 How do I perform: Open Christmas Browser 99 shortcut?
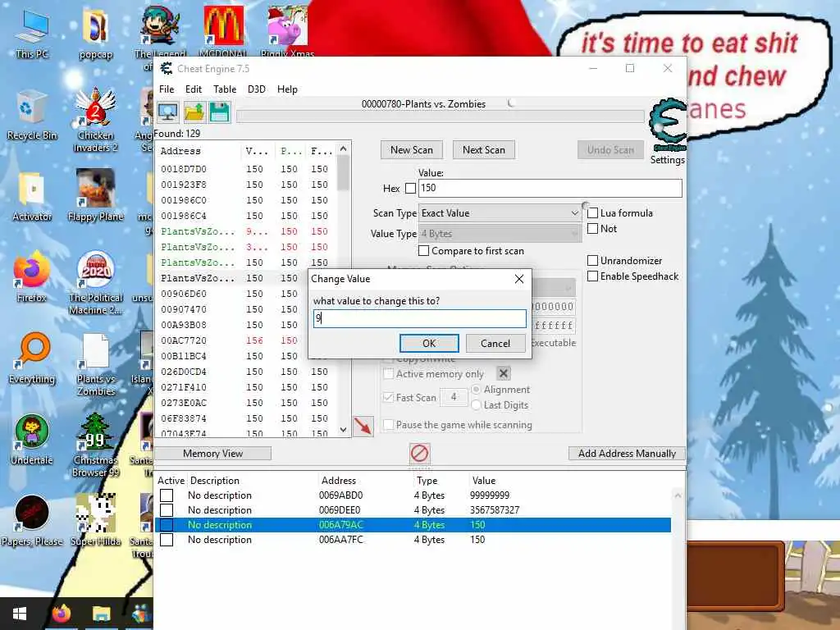(96, 445)
